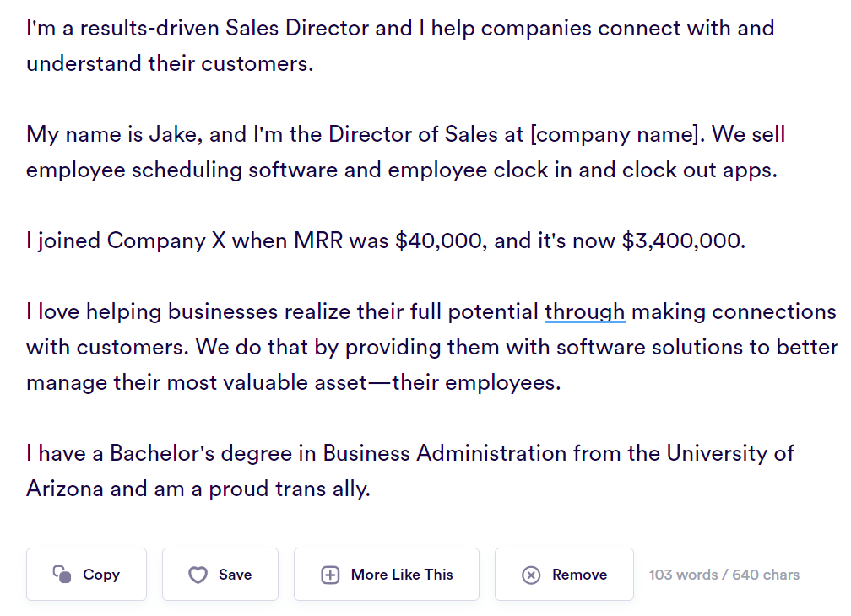Image resolution: width=851 pixels, height=616 pixels.
Task: Click the Copy icon of overlapping squares
Action: tap(62, 575)
